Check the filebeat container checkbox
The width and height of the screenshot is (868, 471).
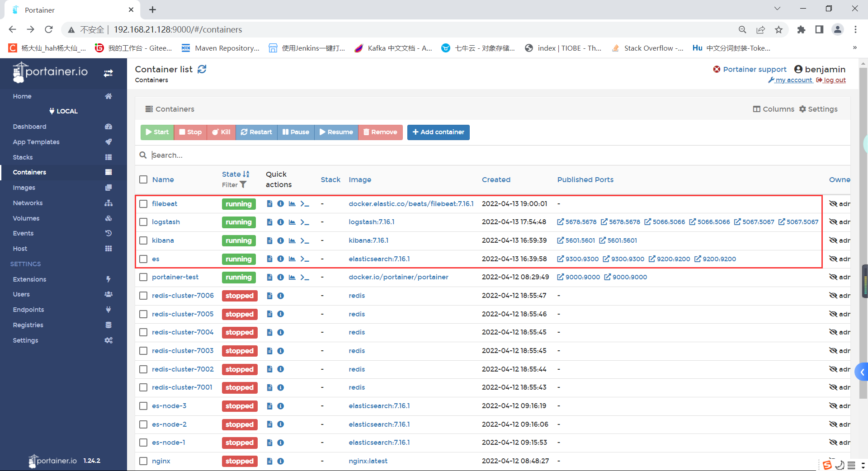[x=143, y=204]
